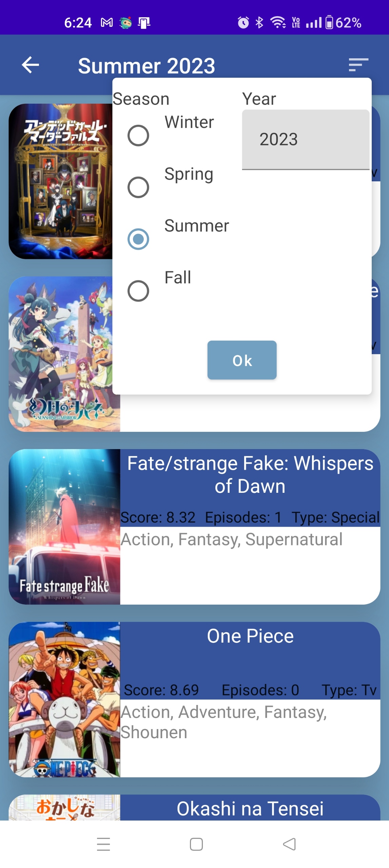Open the Gmail notification icon in status bar
The height and width of the screenshot is (868, 389).
click(107, 23)
